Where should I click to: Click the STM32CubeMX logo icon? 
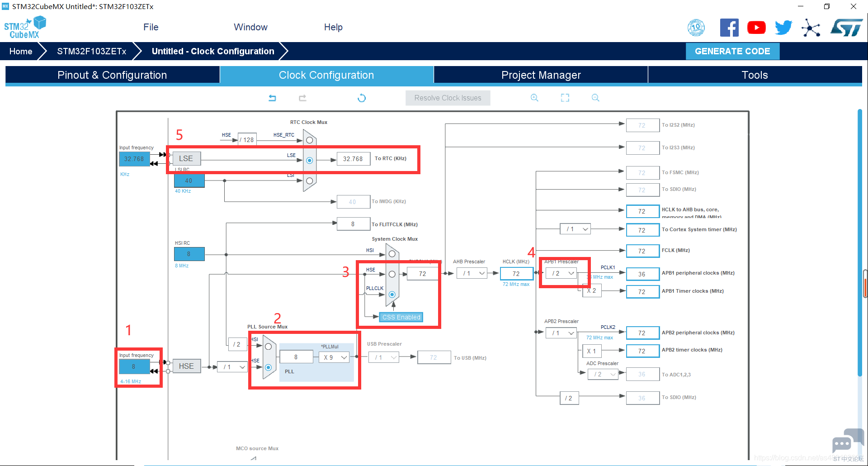click(x=25, y=27)
